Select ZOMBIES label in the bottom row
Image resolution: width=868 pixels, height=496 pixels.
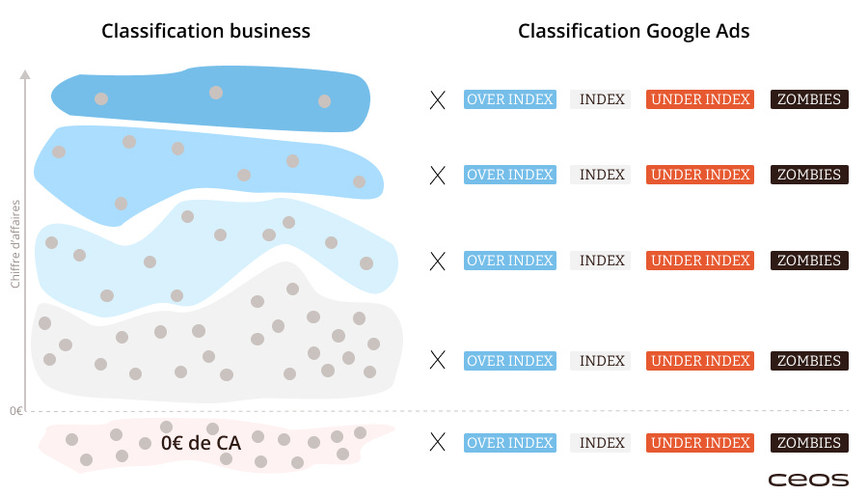point(809,443)
